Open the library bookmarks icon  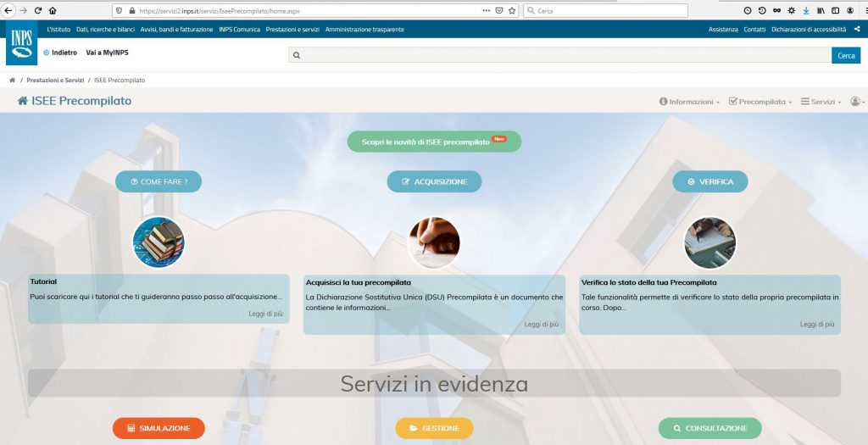tap(821, 10)
